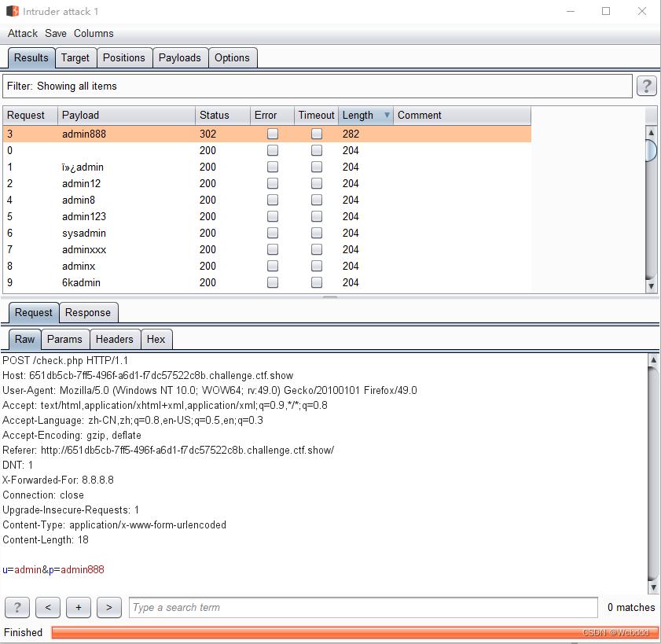Select the adminxxx payload row

tap(267, 249)
